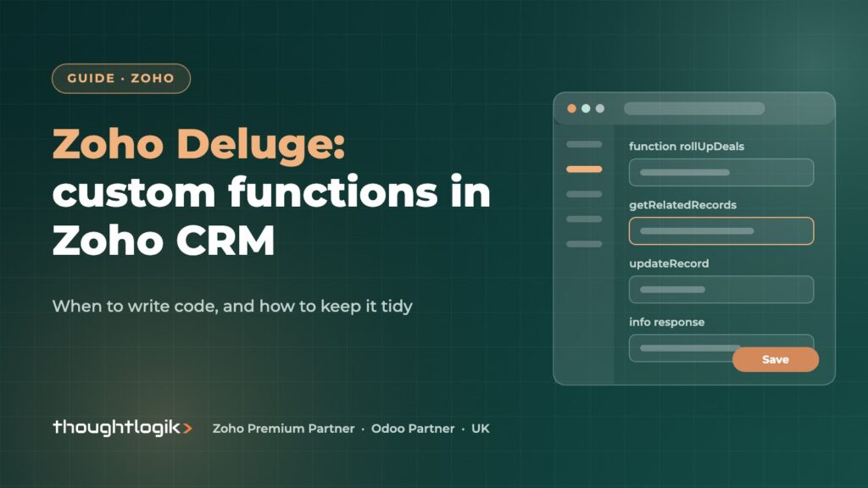
Task: Click the gray dot in the window header
Action: tap(600, 108)
